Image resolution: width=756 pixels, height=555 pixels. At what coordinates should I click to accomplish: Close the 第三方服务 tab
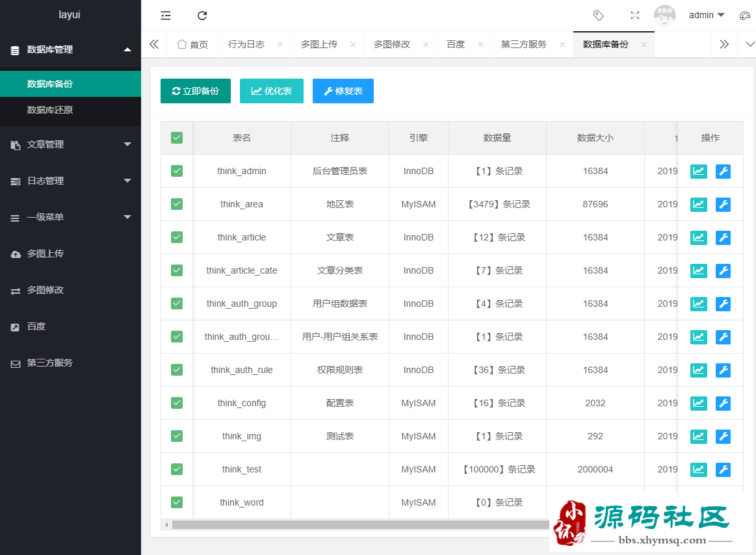pos(562,44)
